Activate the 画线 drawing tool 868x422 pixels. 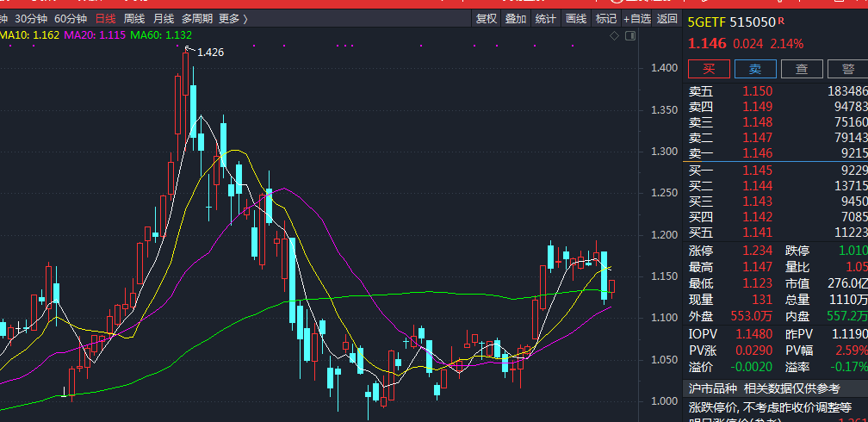tap(576, 19)
